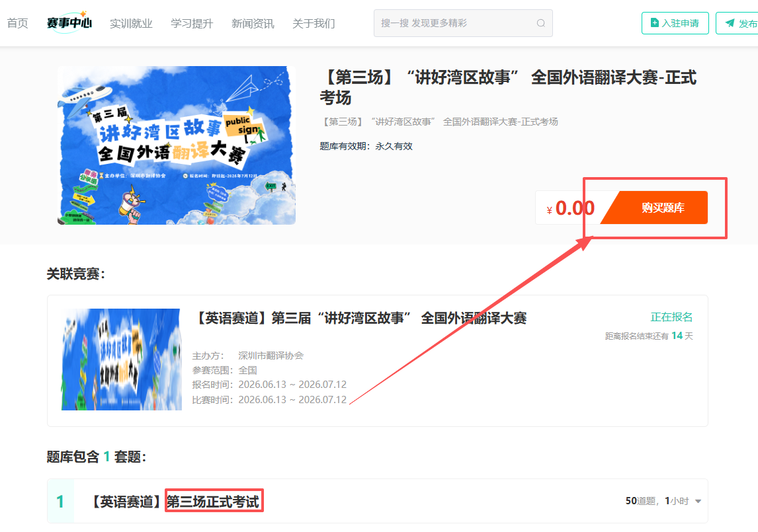Click the 正在报名 status link
The image size is (758, 532).
(x=671, y=317)
